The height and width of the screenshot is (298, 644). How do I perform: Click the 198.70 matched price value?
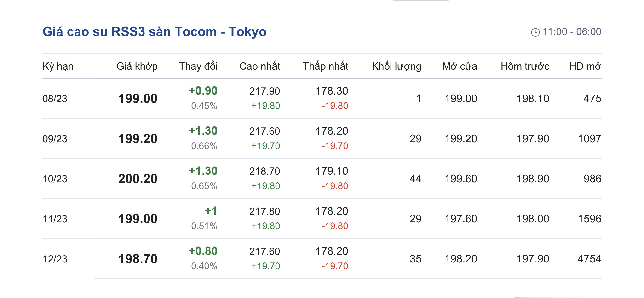(138, 259)
